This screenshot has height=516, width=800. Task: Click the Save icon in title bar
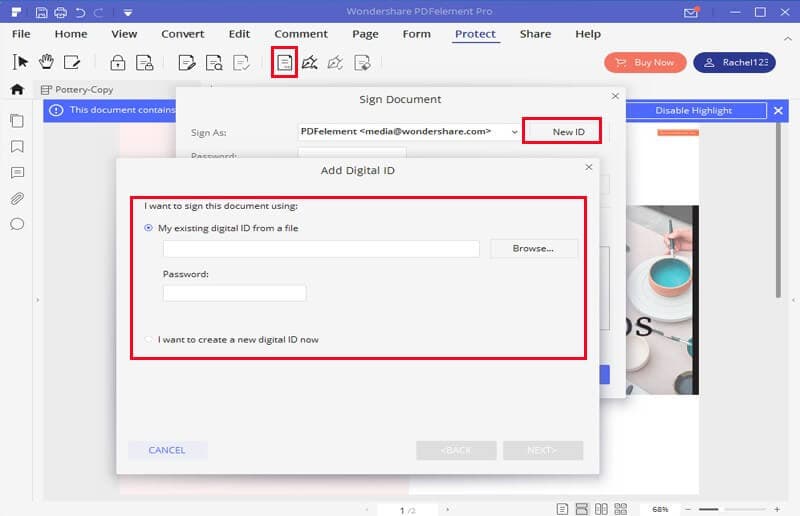click(41, 12)
